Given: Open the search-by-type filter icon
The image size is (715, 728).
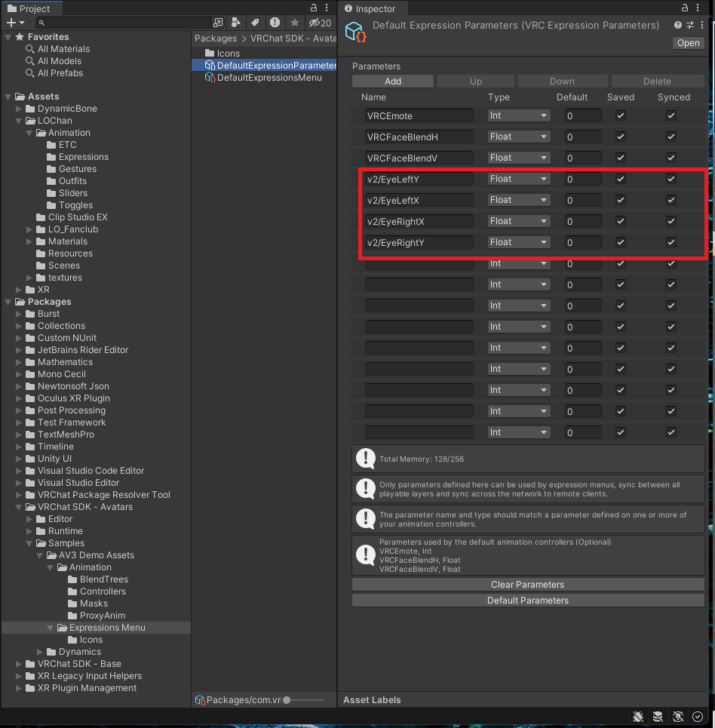Looking at the screenshot, I should [x=236, y=23].
